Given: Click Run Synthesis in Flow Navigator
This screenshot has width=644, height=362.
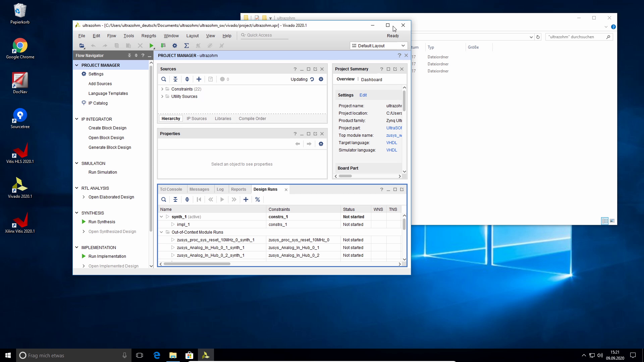Looking at the screenshot, I should pos(102,222).
